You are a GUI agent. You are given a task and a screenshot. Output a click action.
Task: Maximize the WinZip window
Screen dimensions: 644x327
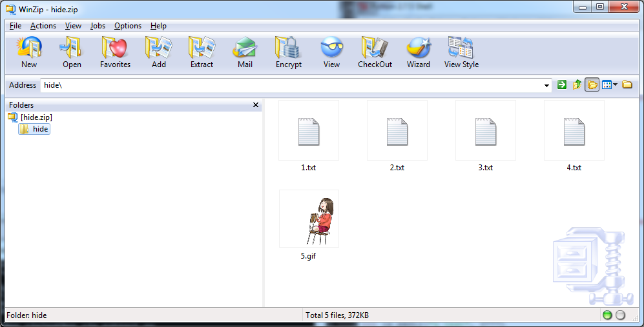[600, 6]
